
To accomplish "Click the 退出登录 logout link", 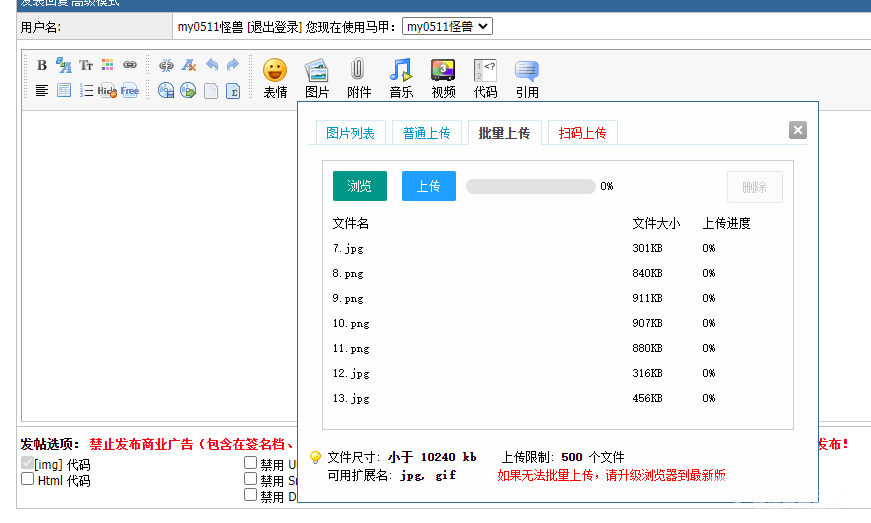I will point(274,27).
